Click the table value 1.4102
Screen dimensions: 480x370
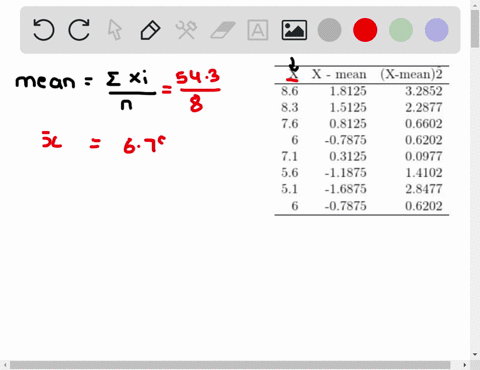[x=424, y=173]
